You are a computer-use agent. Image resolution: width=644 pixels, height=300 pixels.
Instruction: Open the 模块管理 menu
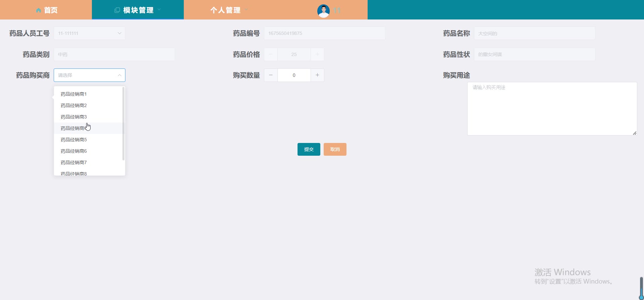coord(138,10)
